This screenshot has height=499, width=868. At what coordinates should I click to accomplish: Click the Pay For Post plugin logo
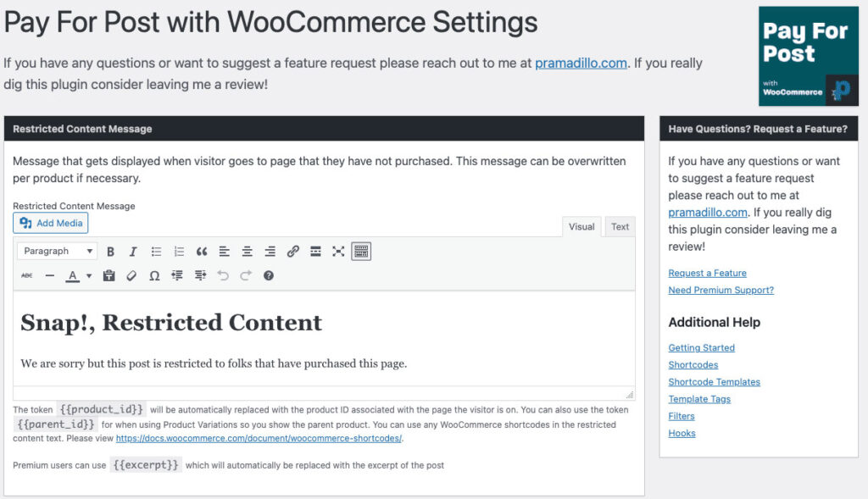(x=808, y=56)
